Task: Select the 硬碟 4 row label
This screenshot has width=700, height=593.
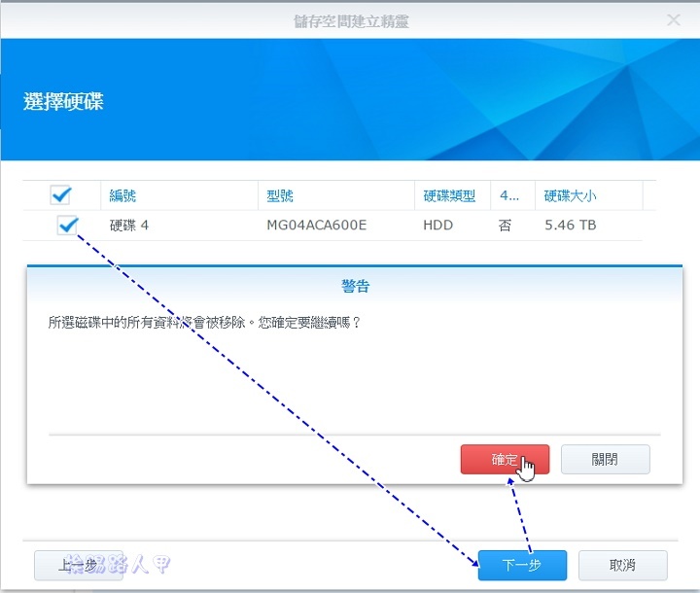Action: click(129, 226)
